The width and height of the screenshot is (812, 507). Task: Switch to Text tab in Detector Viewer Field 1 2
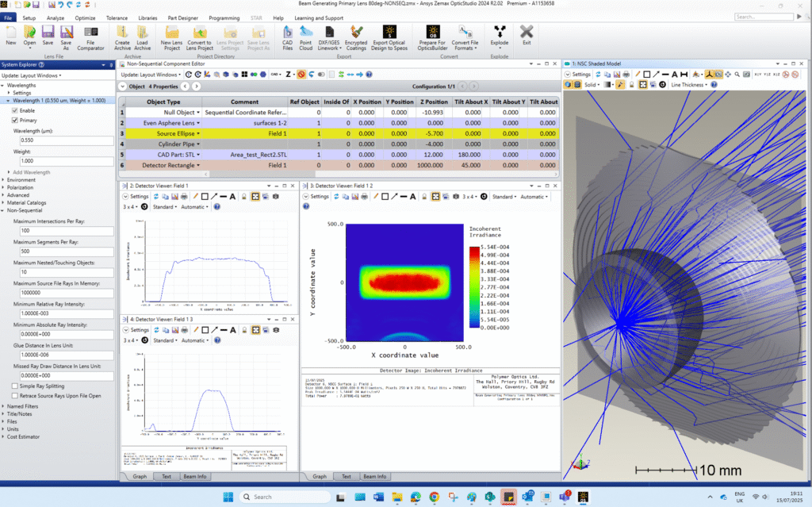pos(346,476)
